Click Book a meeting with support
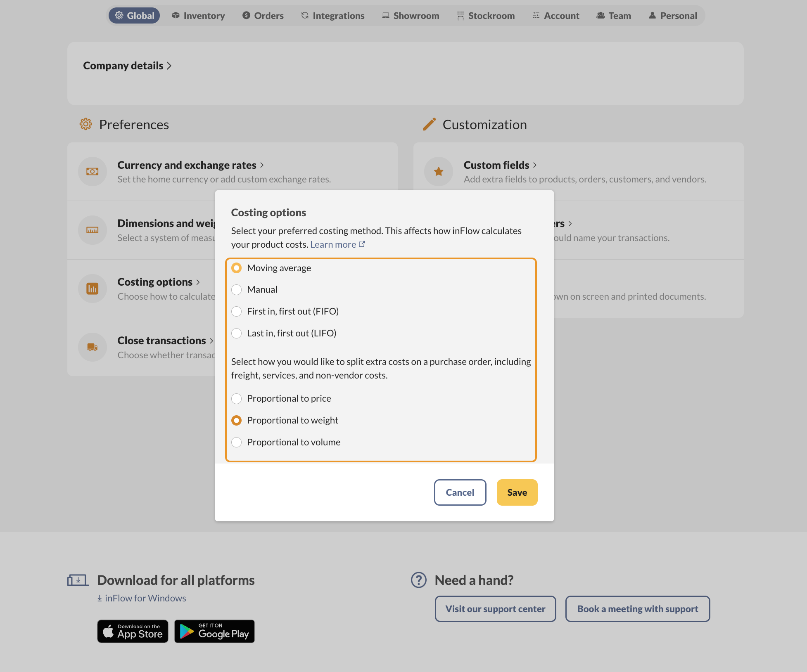807x672 pixels. click(637, 608)
